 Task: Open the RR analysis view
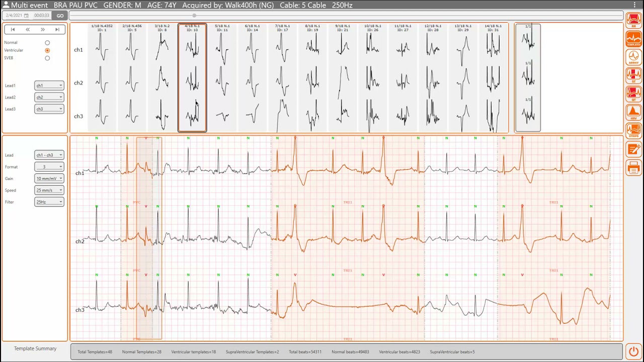(x=633, y=21)
